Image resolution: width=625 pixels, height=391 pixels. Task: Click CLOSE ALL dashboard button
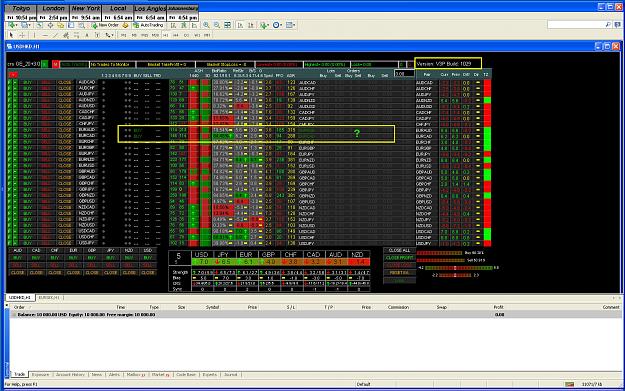[x=399, y=250]
